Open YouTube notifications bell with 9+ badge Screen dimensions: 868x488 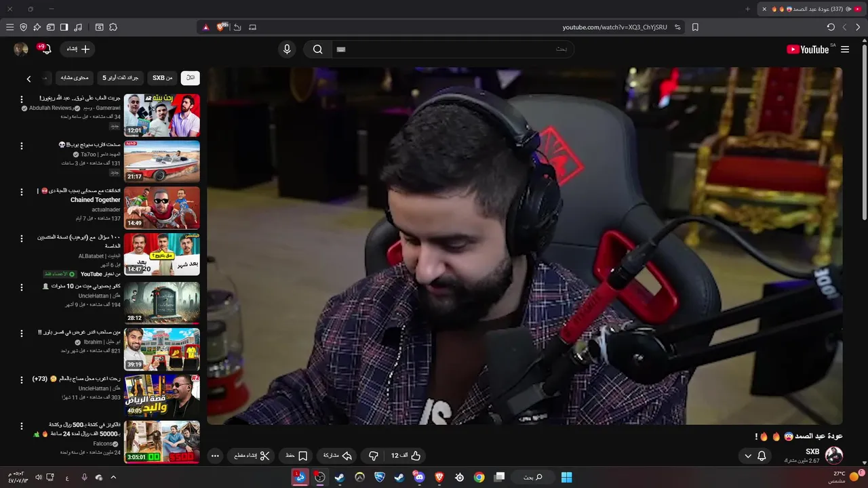45,49
